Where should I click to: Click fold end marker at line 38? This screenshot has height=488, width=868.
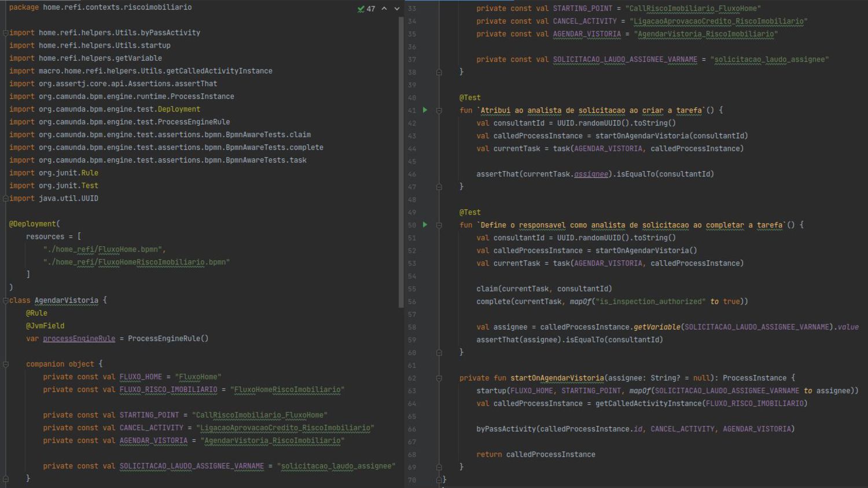click(x=439, y=72)
